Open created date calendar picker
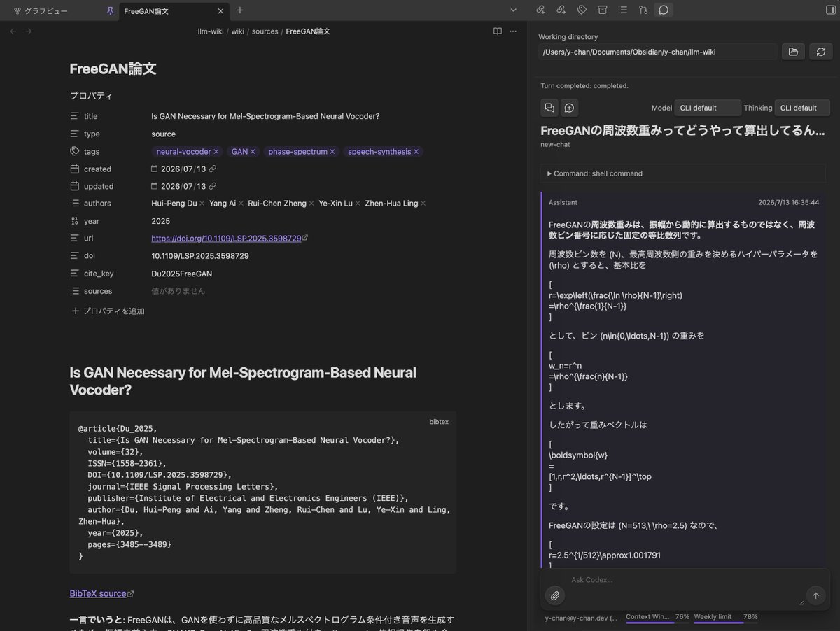The height and width of the screenshot is (631, 840). (155, 169)
